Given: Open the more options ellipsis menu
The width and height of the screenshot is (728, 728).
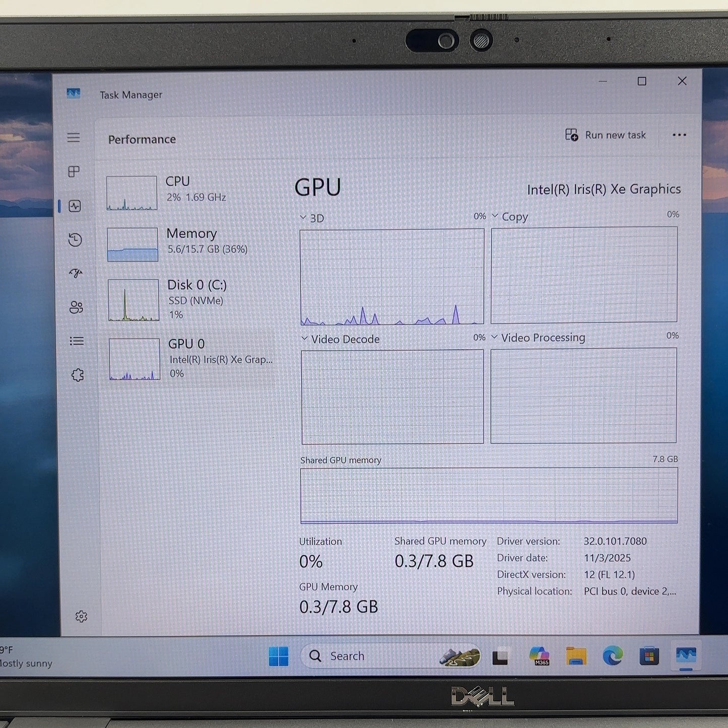Looking at the screenshot, I should (679, 135).
